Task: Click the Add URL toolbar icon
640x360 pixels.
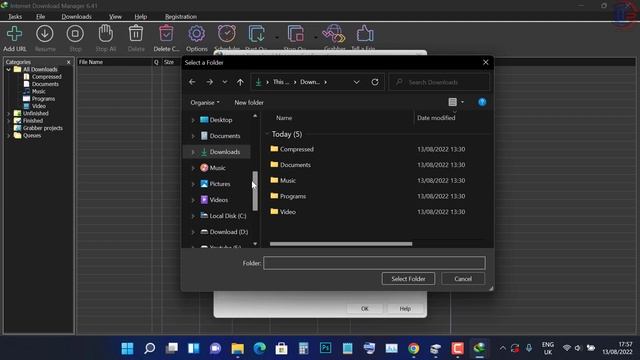Action: [x=14, y=34]
